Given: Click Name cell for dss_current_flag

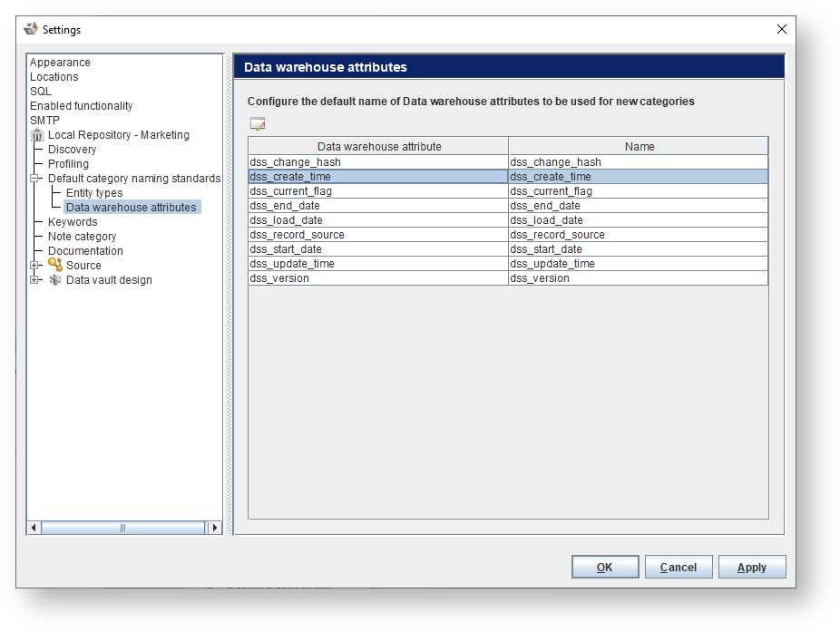Looking at the screenshot, I should 638,190.
